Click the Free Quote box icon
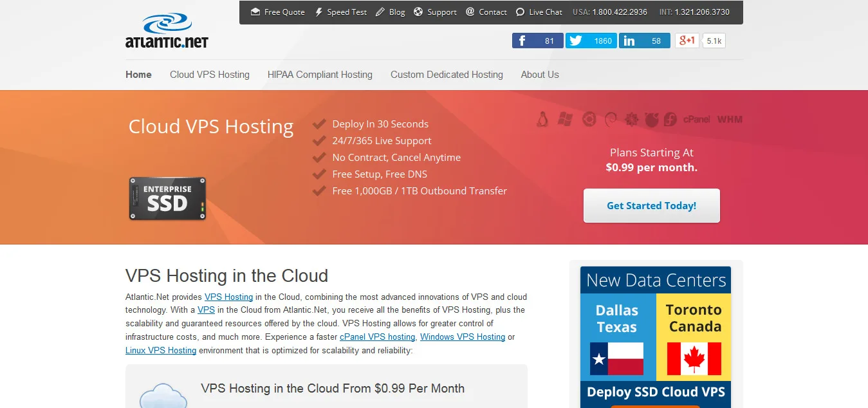The width and height of the screenshot is (868, 408). point(255,12)
